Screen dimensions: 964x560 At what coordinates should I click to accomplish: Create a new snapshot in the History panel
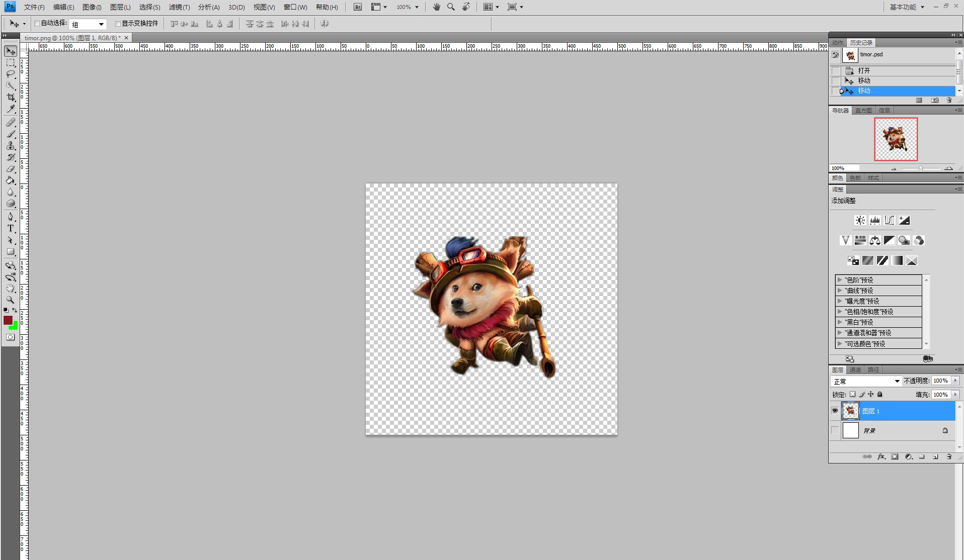click(935, 101)
